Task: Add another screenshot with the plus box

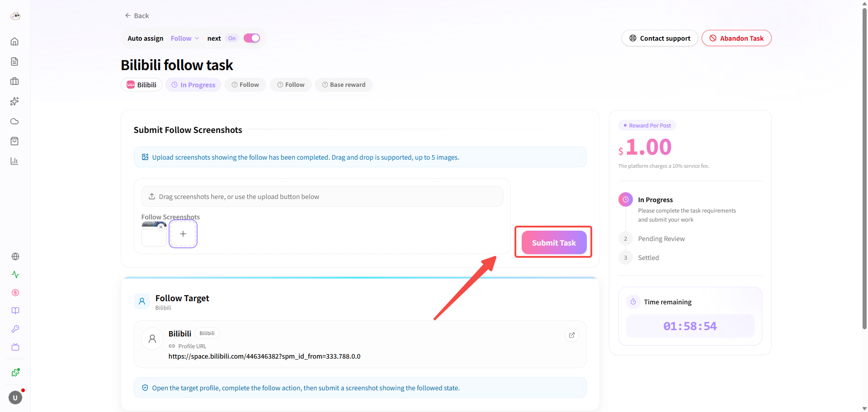Action: [183, 234]
